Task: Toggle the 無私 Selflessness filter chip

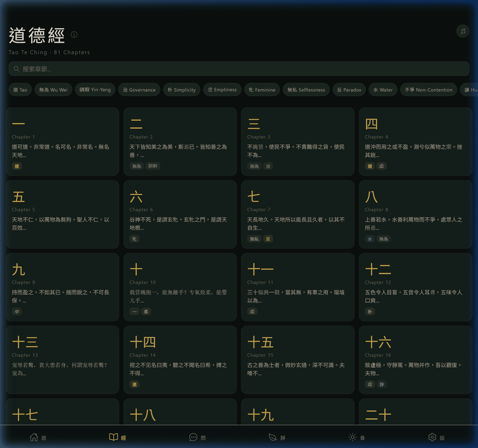Action: [x=306, y=90]
